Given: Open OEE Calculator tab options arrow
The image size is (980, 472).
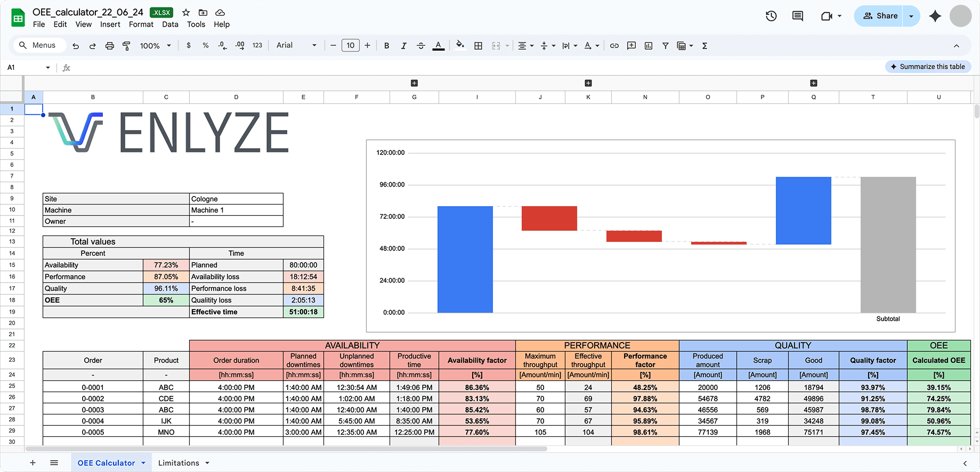Looking at the screenshot, I should point(143,463).
